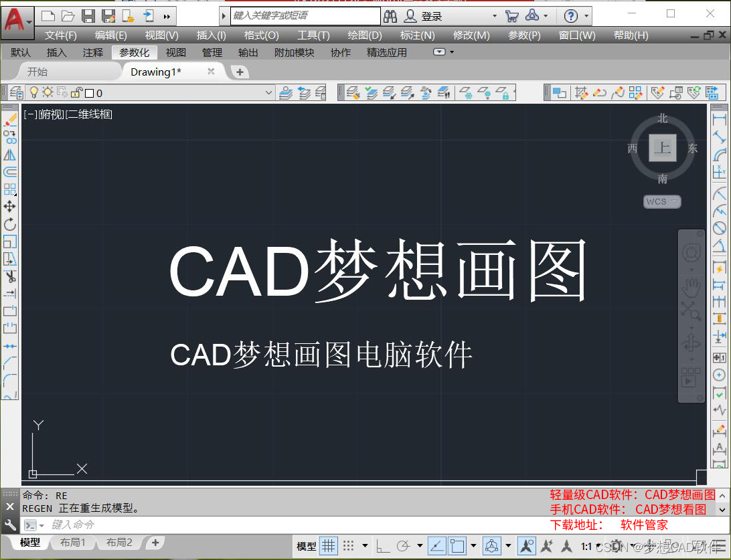Toggle 2D object snap in status bar
The width and height of the screenshot is (731, 560).
coord(457,545)
